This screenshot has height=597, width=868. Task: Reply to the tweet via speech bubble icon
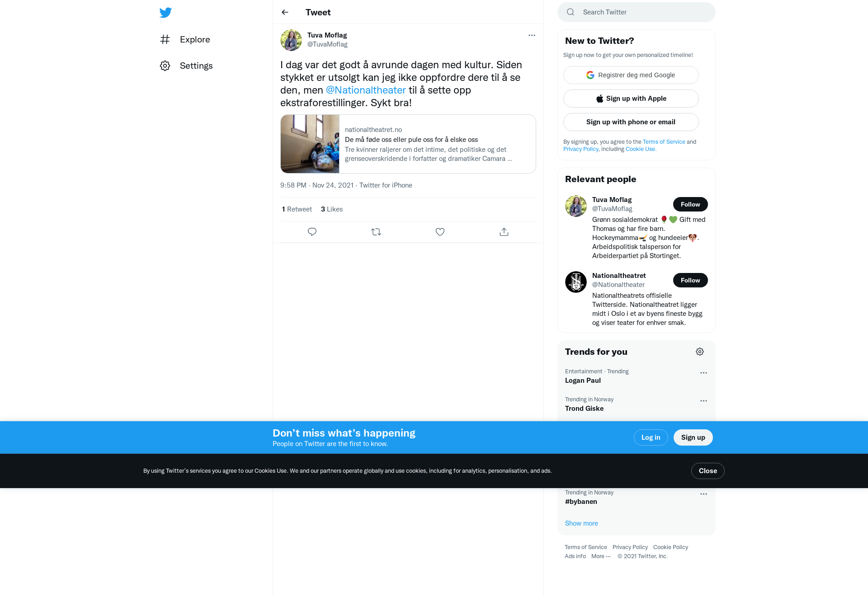[x=312, y=232]
